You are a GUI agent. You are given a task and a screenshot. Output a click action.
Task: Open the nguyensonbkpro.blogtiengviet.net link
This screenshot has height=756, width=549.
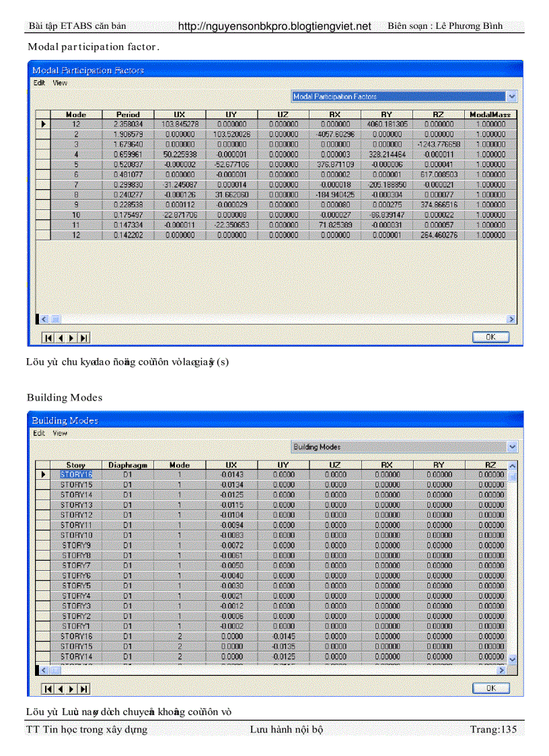tap(274, 26)
